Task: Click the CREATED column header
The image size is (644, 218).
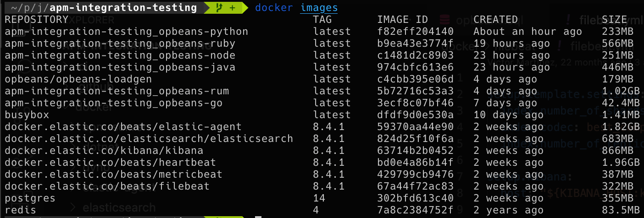Action: click(495, 20)
